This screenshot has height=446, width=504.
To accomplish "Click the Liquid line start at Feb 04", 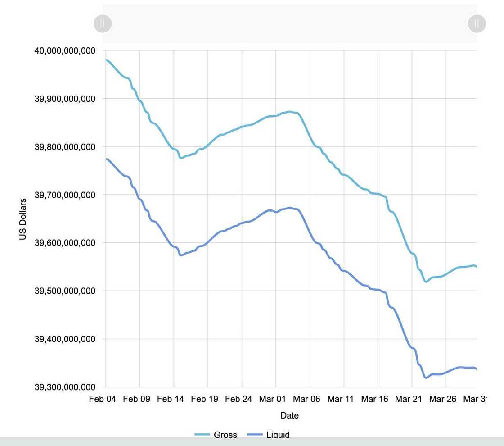I will (107, 159).
